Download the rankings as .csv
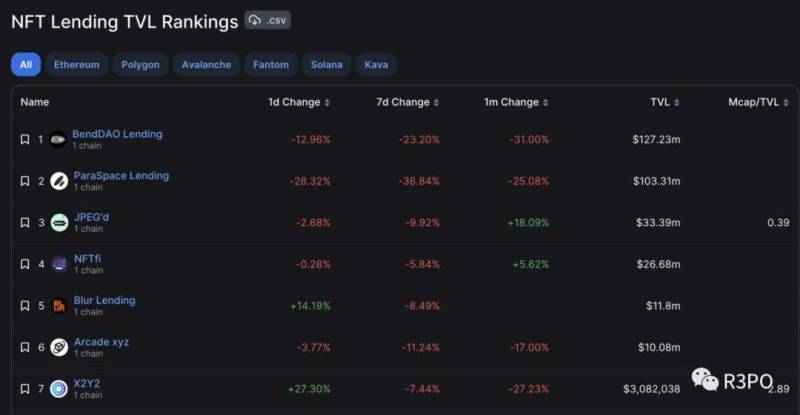Screen dimensions: 800x415 (267, 20)
